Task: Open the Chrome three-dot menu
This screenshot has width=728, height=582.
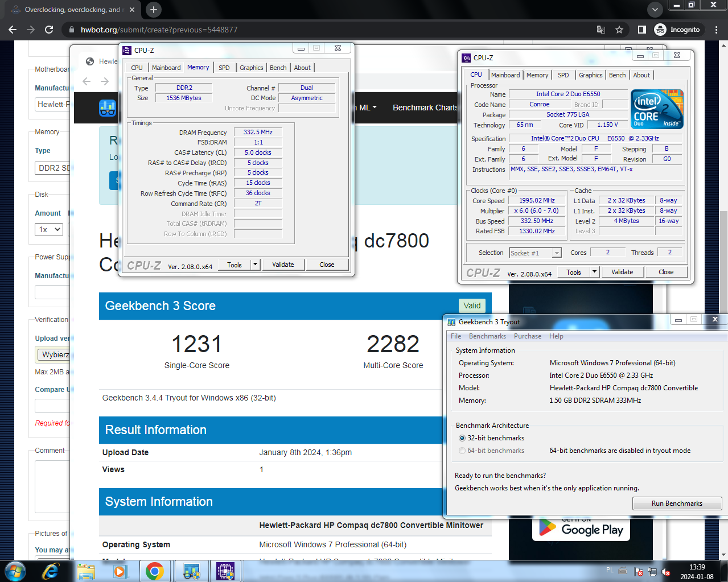Action: tap(716, 30)
